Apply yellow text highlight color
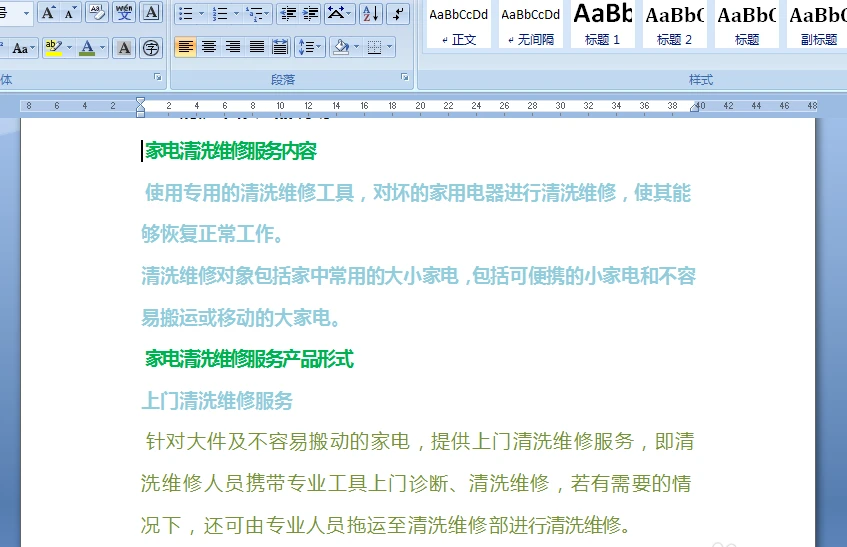 coord(54,47)
